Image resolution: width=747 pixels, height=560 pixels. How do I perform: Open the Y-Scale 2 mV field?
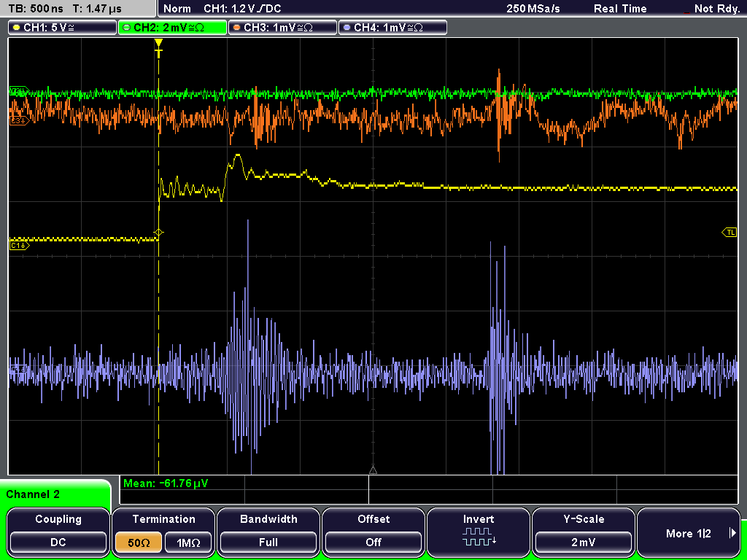[x=584, y=542]
